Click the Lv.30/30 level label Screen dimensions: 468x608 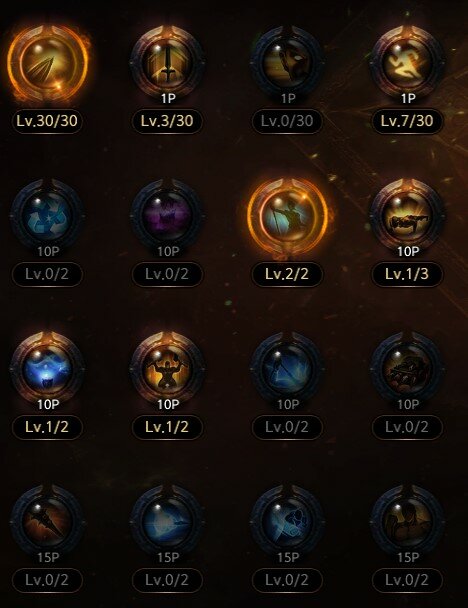47,121
